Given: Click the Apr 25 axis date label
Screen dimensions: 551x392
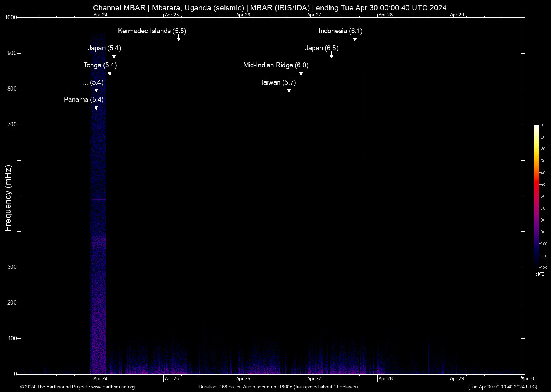Looking at the screenshot, I should tap(173, 378).
